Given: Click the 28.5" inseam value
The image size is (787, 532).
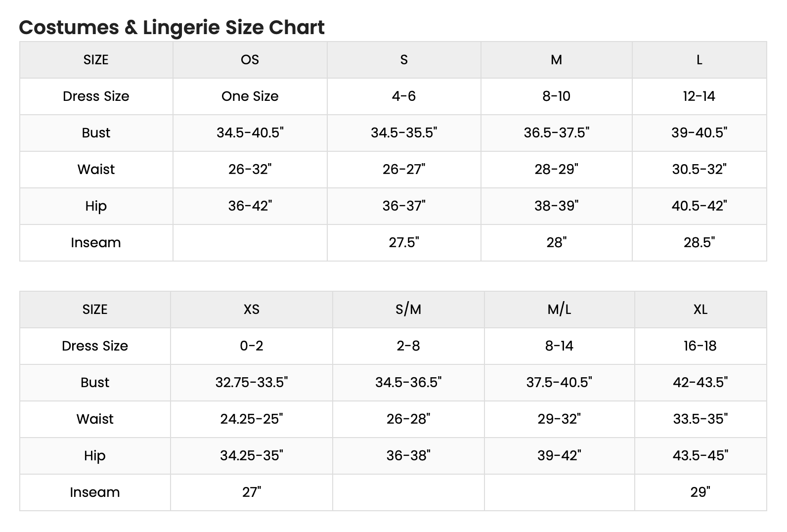Looking at the screenshot, I should pos(699,243).
